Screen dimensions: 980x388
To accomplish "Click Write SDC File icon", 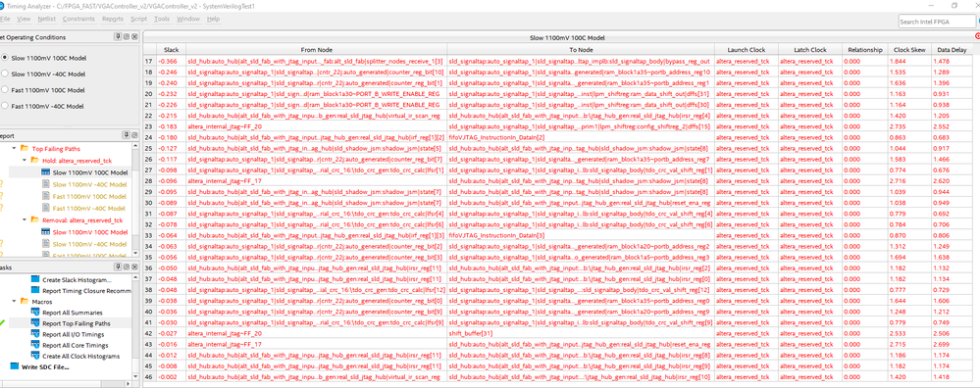I will pyautogui.click(x=15, y=366).
